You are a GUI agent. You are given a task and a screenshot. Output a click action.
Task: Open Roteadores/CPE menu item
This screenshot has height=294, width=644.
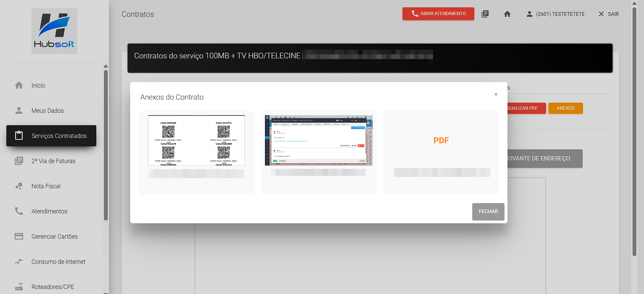(x=51, y=287)
